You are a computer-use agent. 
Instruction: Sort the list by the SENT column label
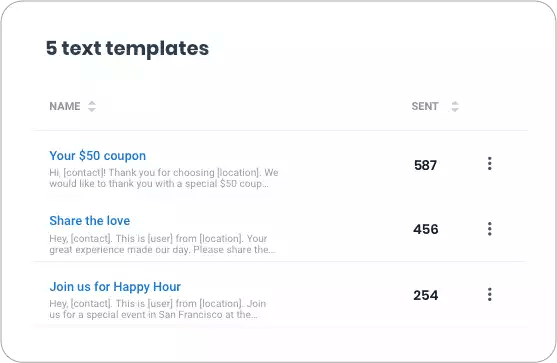coord(425,106)
